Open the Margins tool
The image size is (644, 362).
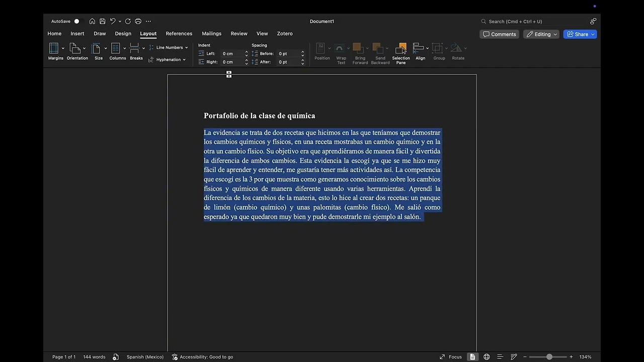[55, 51]
